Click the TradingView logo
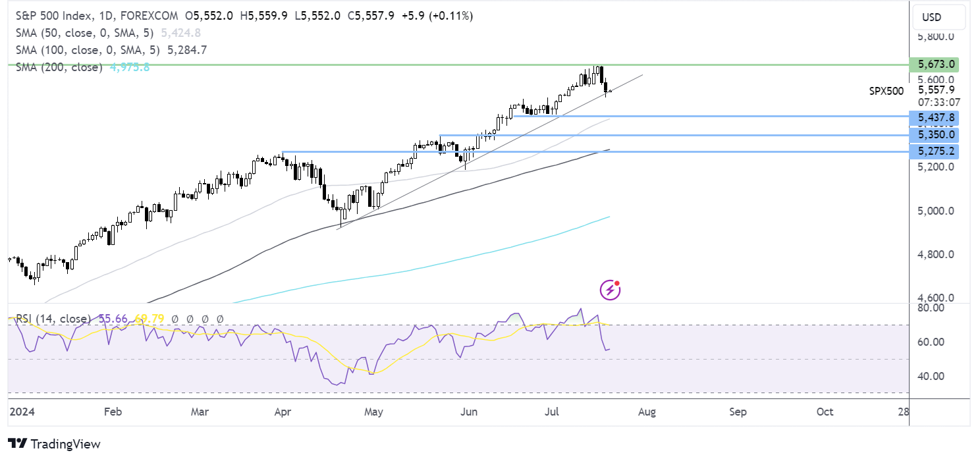 [x=54, y=444]
